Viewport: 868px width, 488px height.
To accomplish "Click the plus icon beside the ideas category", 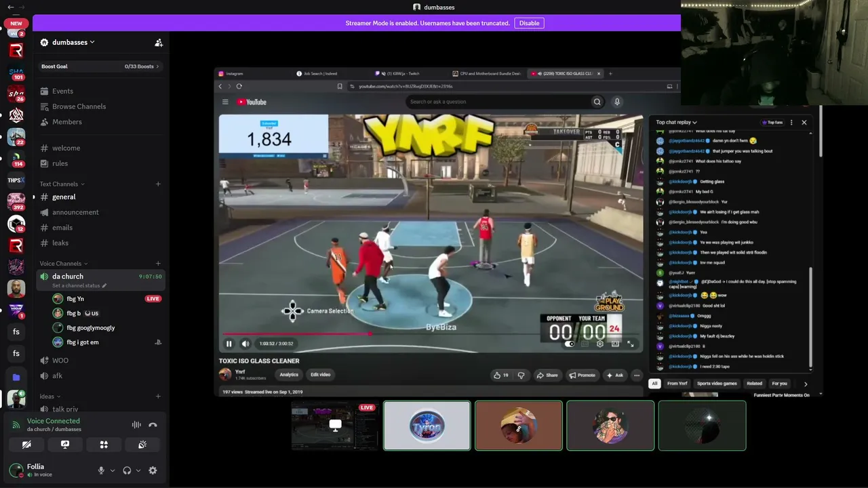I will point(158,396).
